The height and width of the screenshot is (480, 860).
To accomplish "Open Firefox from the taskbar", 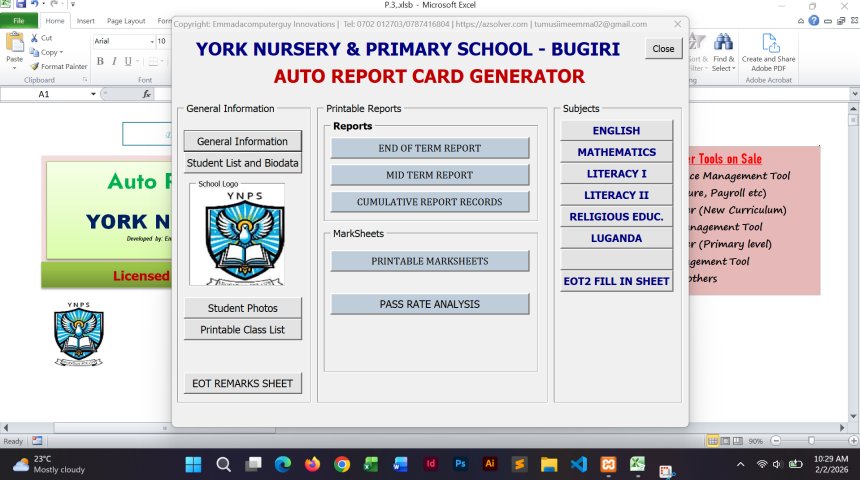I will [x=312, y=464].
